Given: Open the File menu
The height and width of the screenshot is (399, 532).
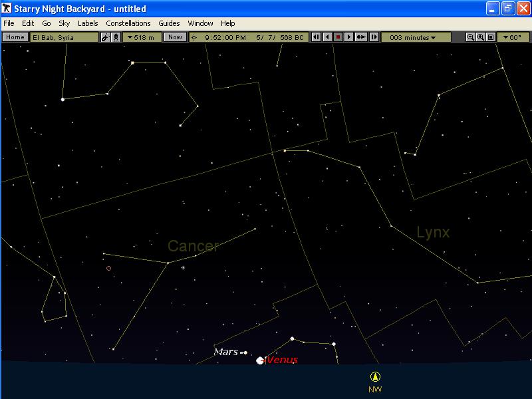Looking at the screenshot, I should [9, 23].
